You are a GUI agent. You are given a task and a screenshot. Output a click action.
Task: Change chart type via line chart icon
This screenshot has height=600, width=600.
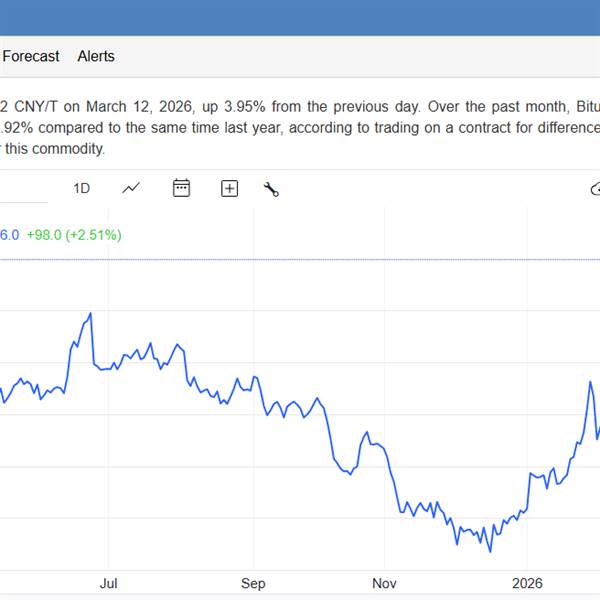click(131, 188)
